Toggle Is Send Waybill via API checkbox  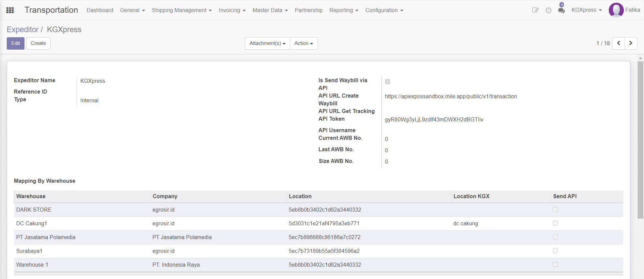coord(387,81)
